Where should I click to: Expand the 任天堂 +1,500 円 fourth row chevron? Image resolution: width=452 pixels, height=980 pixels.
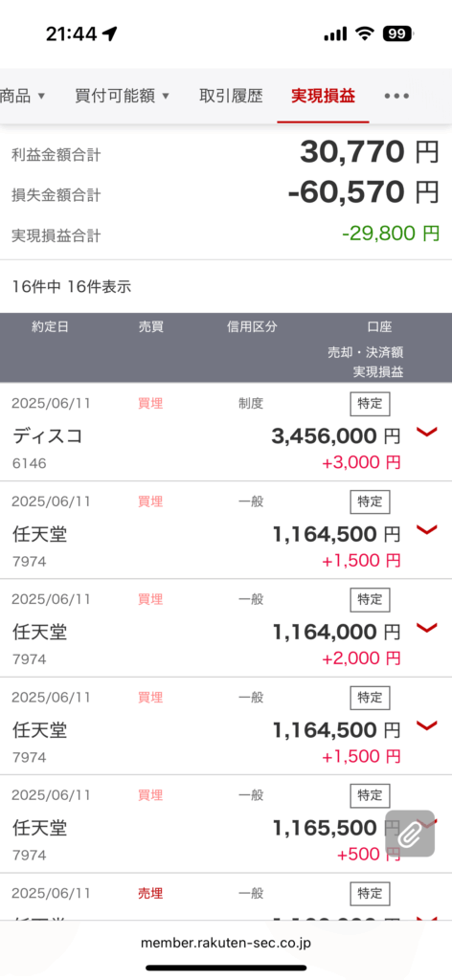426,725
